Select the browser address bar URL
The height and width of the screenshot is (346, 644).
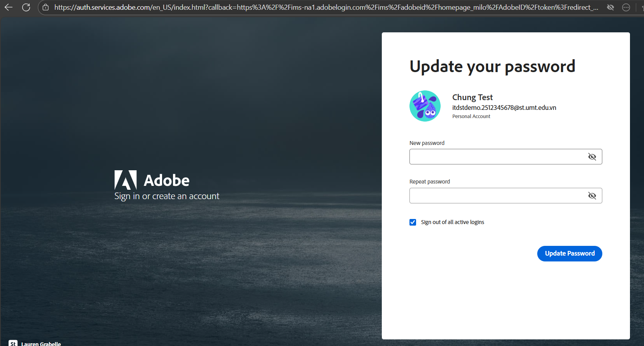[326, 7]
